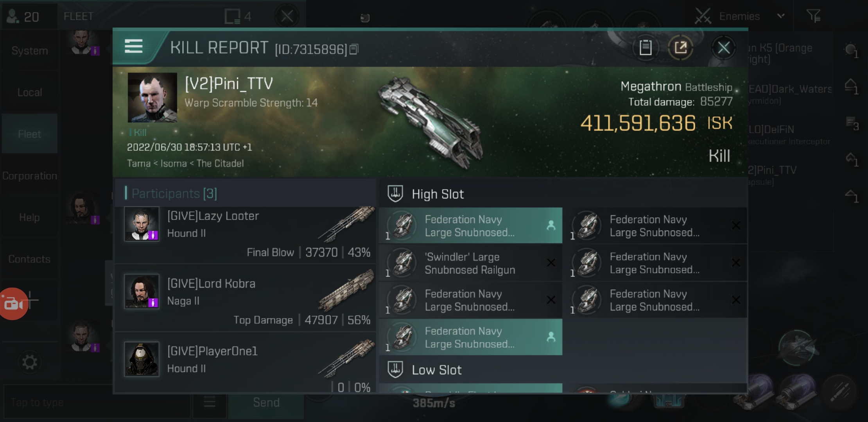Click the Contacts panel icon in sidebar
The image size is (868, 422).
coord(29,258)
